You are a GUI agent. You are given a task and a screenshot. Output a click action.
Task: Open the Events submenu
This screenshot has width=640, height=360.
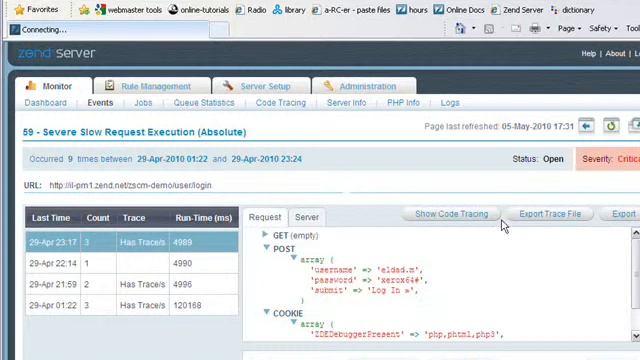[x=100, y=103]
